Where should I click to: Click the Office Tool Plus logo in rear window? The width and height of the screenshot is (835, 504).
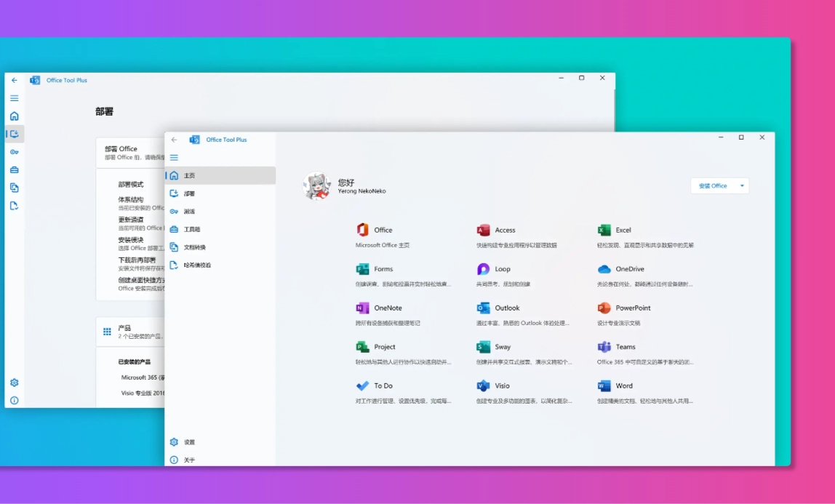point(35,80)
